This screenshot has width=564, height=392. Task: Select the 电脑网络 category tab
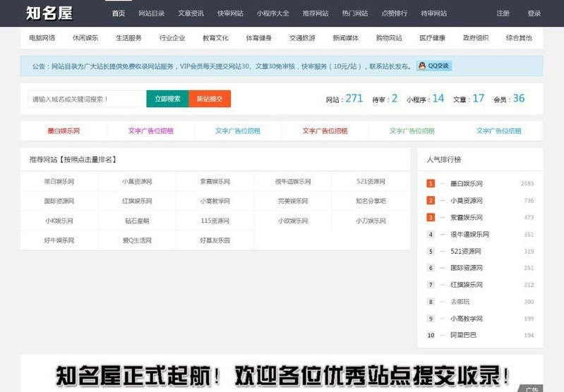coord(42,38)
